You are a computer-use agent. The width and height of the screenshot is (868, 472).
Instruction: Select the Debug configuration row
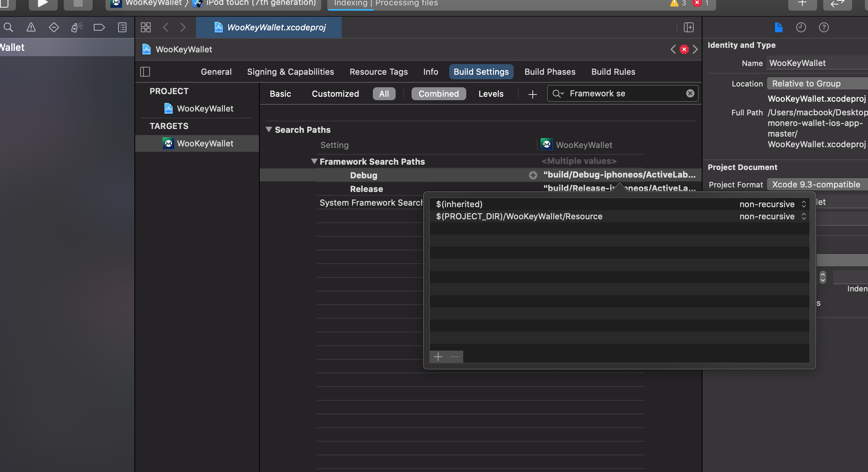tap(481, 175)
